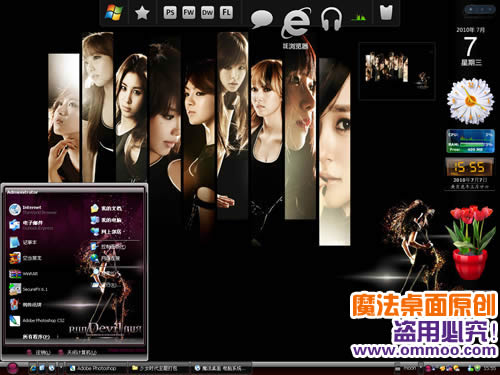Expand the 所有程序 (All Programs) entry
This screenshot has width=500, height=375.
[x=36, y=337]
